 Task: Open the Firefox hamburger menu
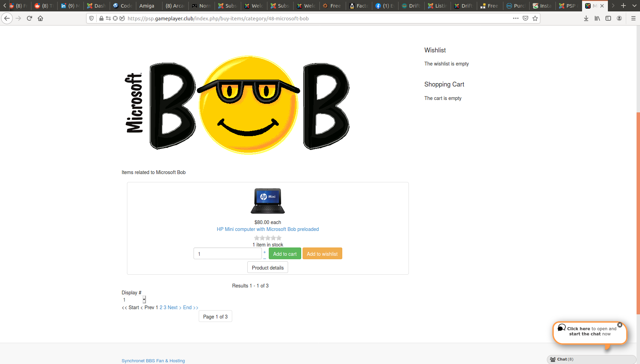[x=633, y=18]
